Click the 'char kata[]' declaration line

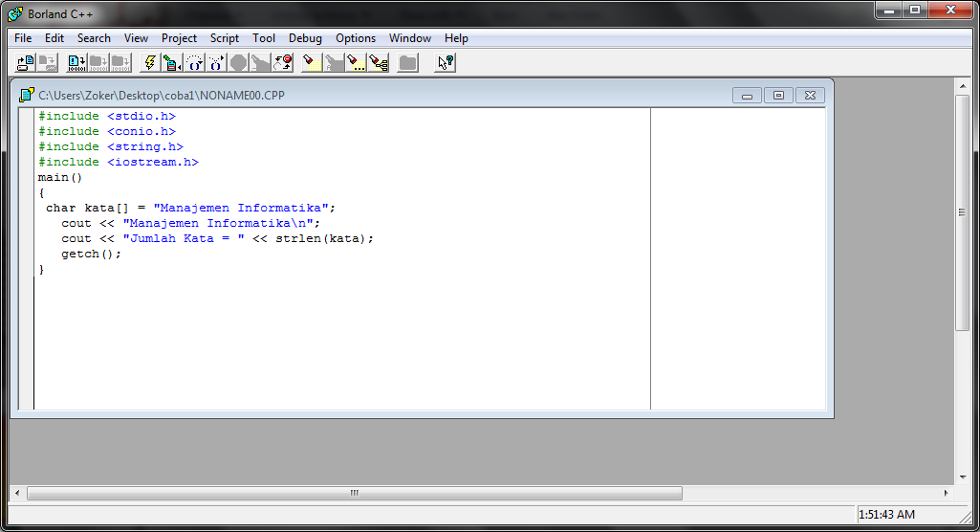190,209
